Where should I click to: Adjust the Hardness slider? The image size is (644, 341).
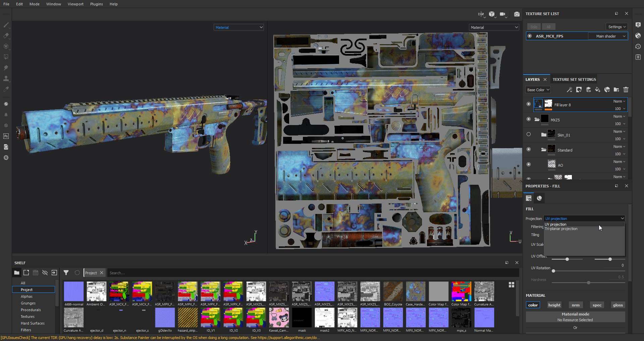[x=589, y=283]
